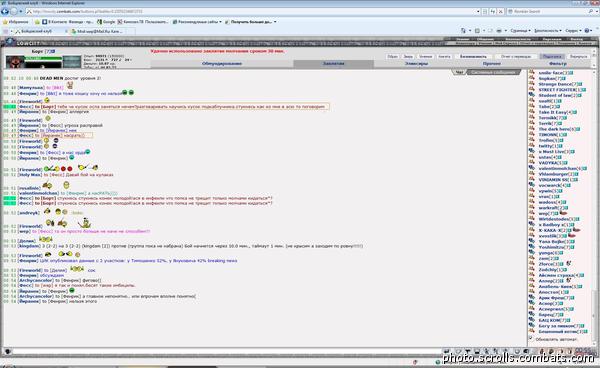Open private chat icon beside Yana Bojko

pos(532,241)
